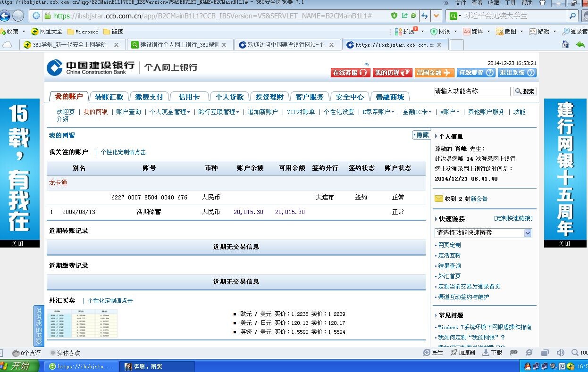Open the 外汇首页 quick link
The image size is (588, 372).
[x=449, y=276]
